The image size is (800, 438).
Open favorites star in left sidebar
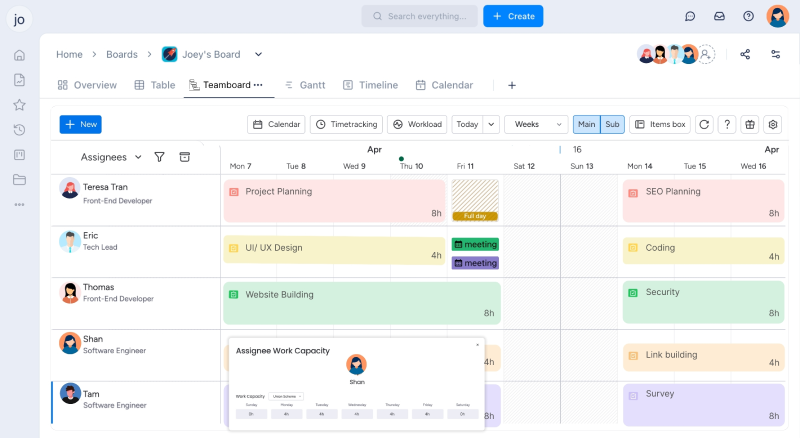coord(19,105)
